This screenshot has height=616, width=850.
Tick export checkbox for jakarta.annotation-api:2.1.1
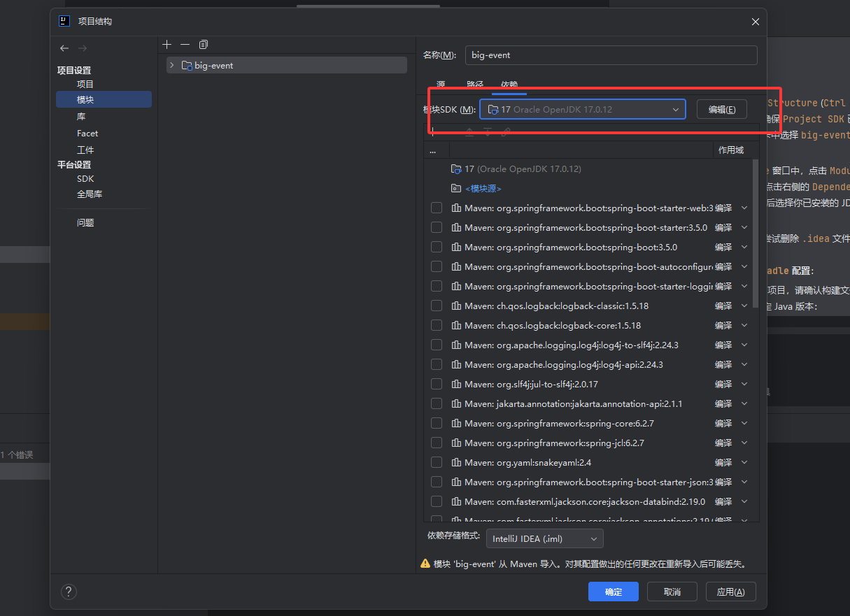[437, 403]
